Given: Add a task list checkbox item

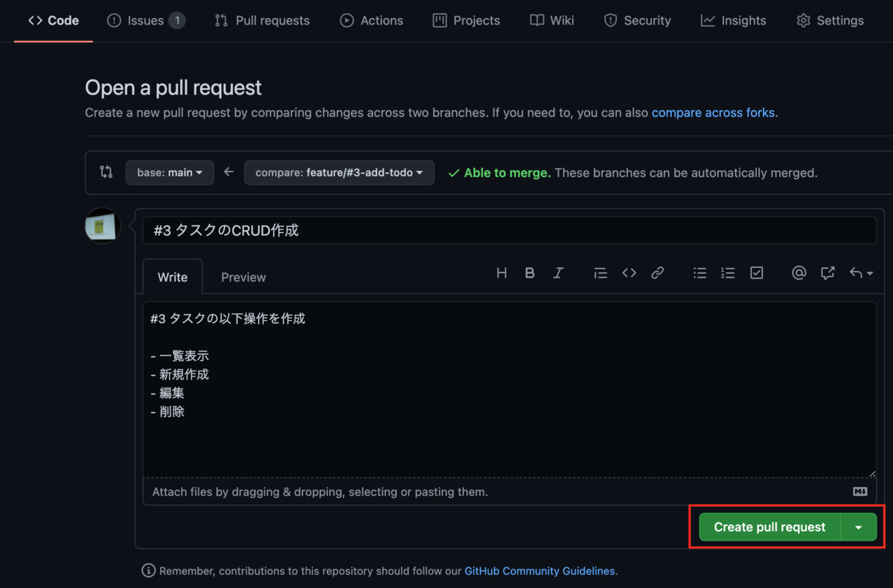Looking at the screenshot, I should 757,273.
